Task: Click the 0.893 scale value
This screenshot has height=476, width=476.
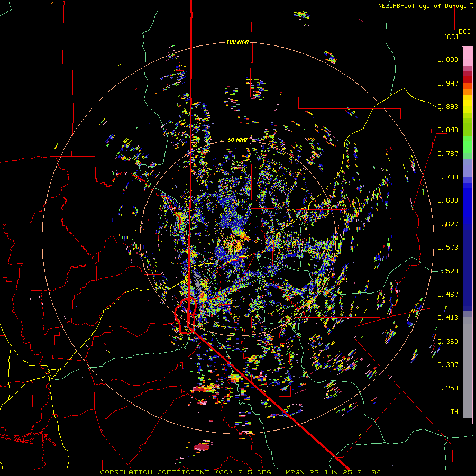Action: pyautogui.click(x=448, y=106)
